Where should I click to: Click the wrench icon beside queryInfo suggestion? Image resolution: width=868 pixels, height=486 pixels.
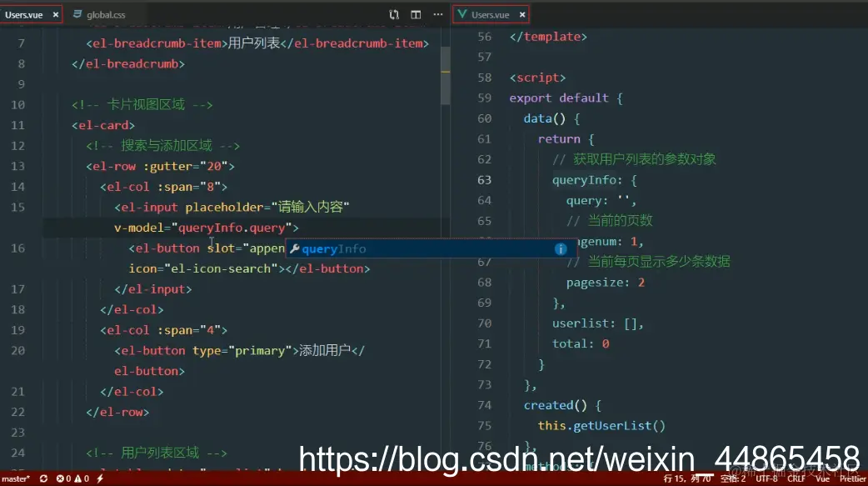295,248
